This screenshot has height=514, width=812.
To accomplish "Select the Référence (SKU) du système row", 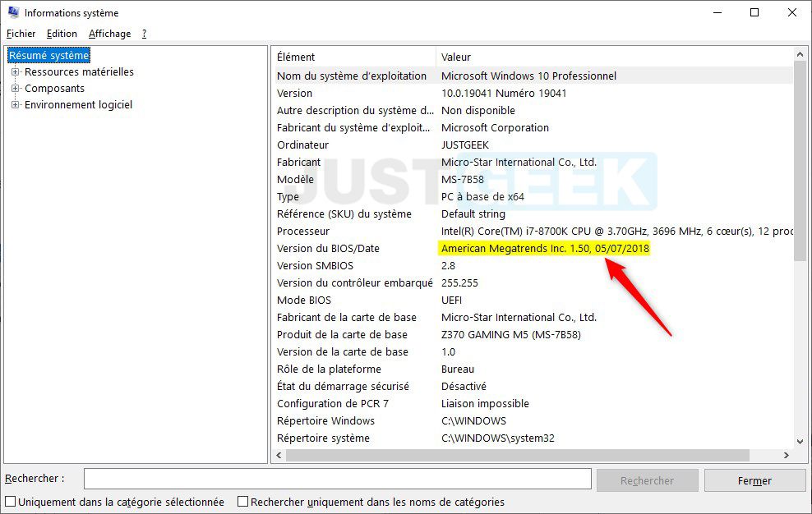I will pyautogui.click(x=533, y=213).
